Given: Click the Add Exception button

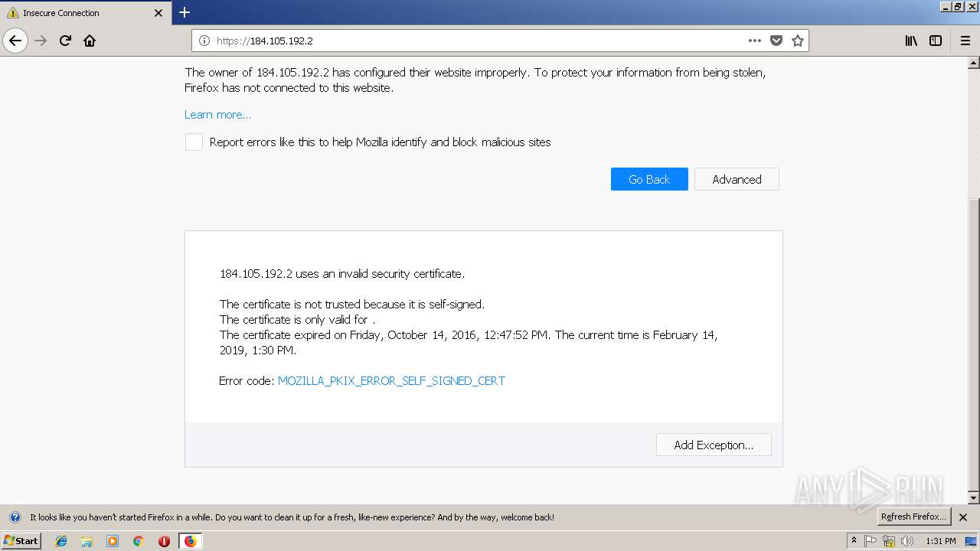Looking at the screenshot, I should (714, 445).
